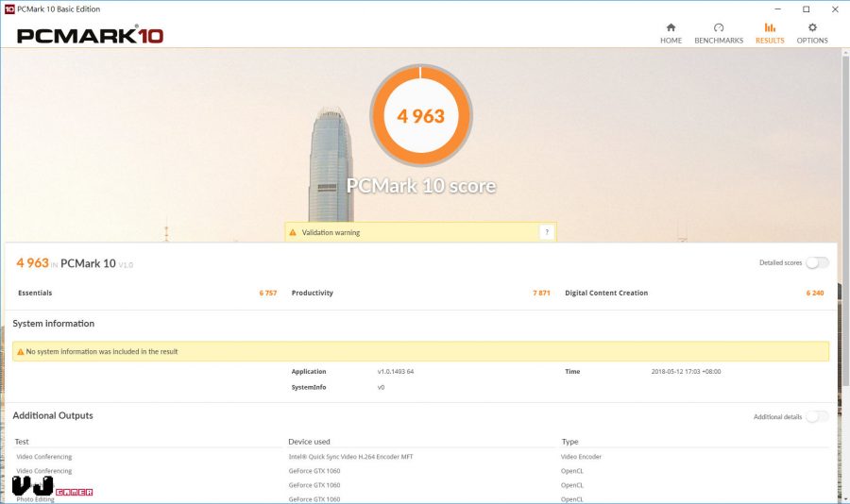Open the Options gear icon

[812, 27]
